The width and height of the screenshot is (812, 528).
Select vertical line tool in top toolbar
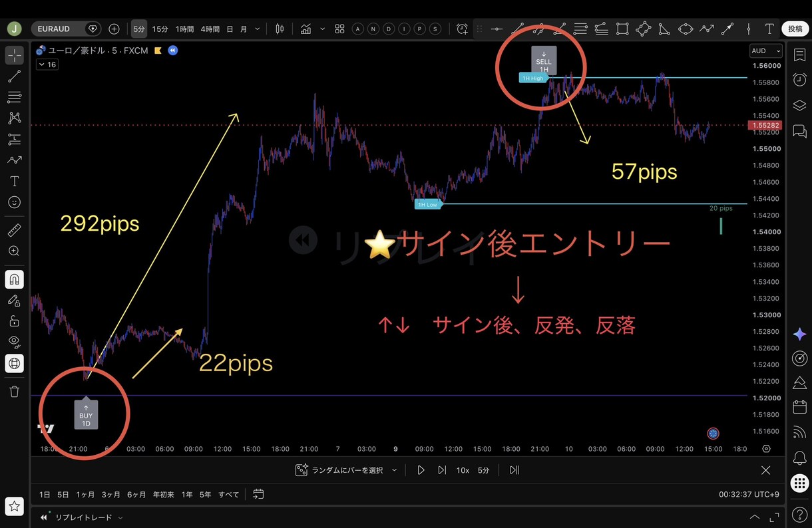click(749, 29)
